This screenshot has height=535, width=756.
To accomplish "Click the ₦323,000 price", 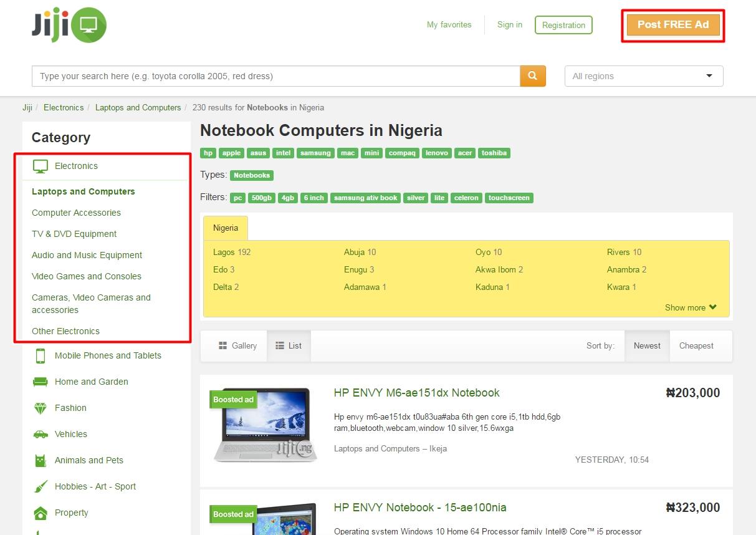I will click(x=693, y=508).
